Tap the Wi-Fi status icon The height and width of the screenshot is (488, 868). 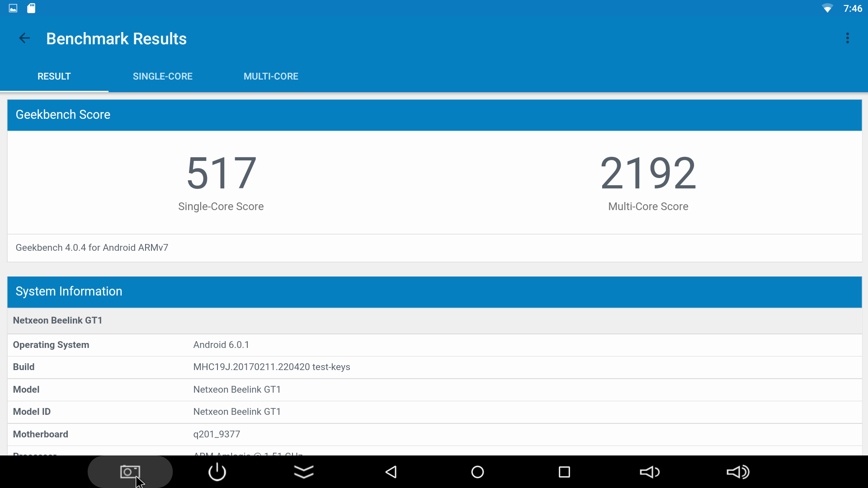point(827,9)
